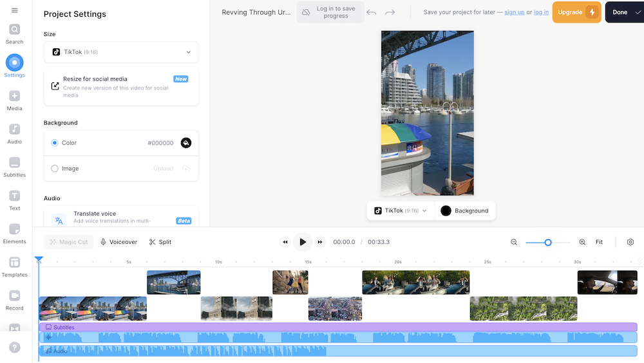Click the timeline zoom in magnifier

tap(582, 242)
